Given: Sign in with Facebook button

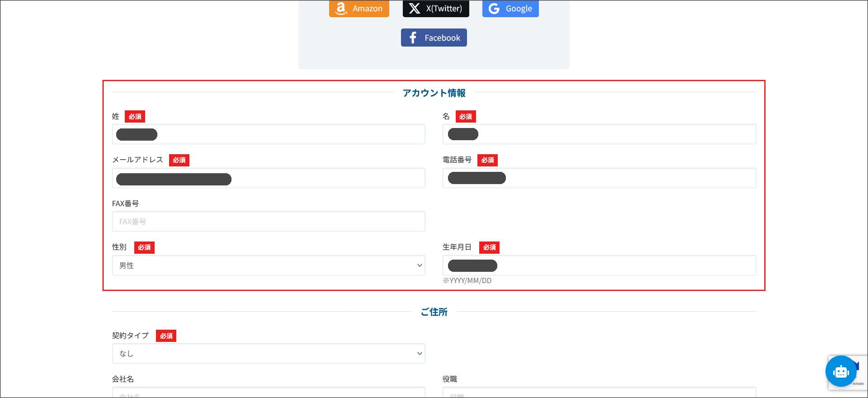Looking at the screenshot, I should pos(434,38).
